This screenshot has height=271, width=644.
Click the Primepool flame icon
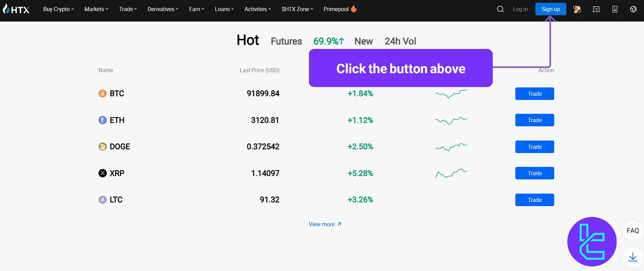(x=354, y=9)
